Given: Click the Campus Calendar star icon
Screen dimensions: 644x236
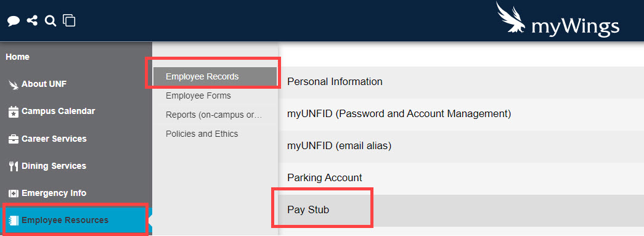Looking at the screenshot, I should point(14,112).
